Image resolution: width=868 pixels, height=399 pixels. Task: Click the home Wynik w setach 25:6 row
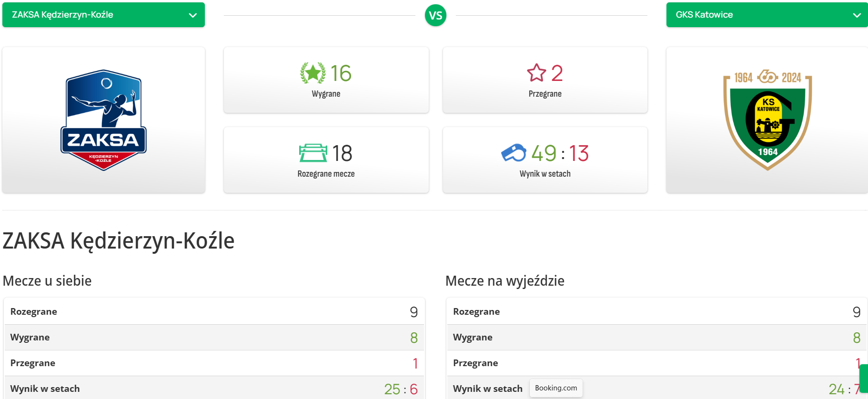(214, 389)
